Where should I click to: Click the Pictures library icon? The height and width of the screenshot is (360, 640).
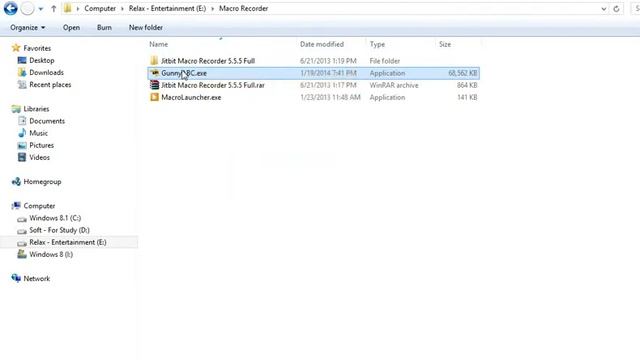pyautogui.click(x=22, y=145)
